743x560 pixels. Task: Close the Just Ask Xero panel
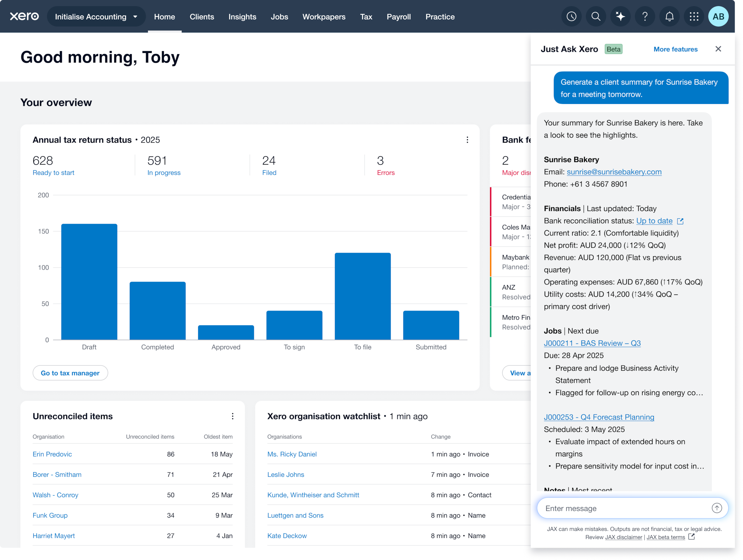coord(718,49)
